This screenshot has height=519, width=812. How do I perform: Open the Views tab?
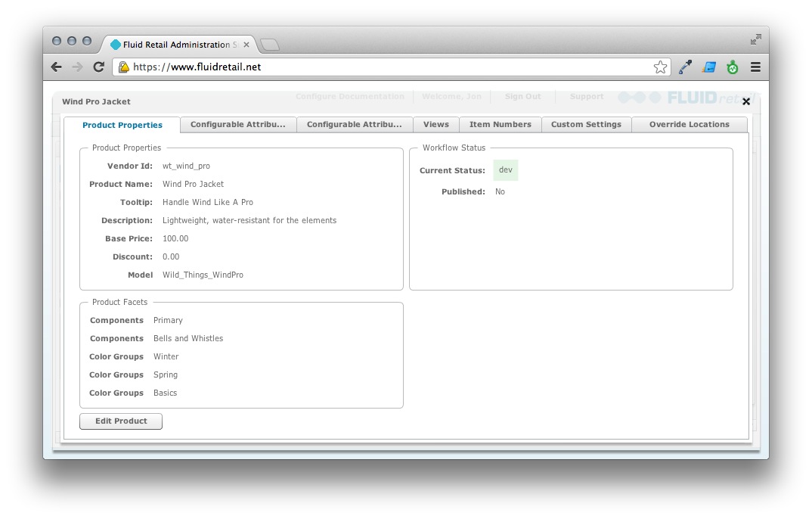436,124
